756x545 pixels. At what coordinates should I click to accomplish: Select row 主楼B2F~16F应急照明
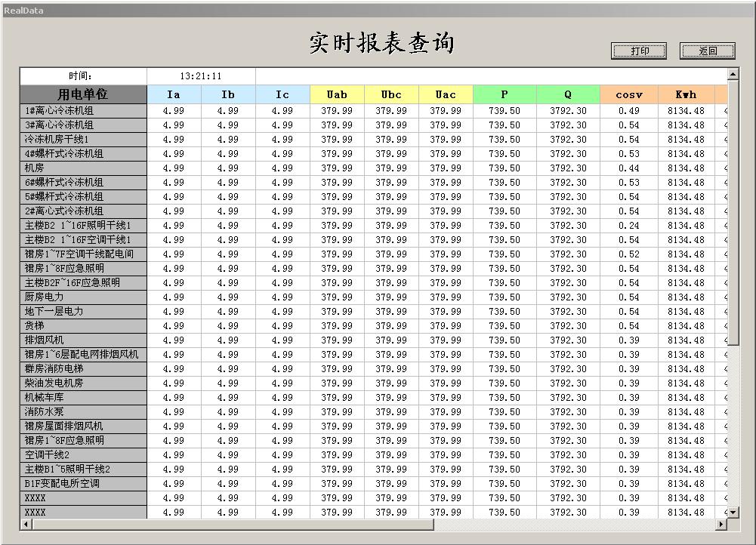[x=83, y=283]
